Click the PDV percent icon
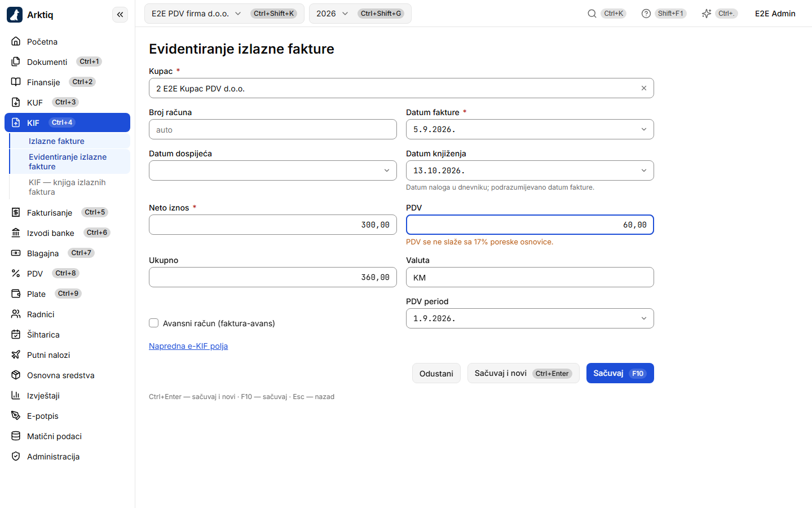The width and height of the screenshot is (812, 508). pyautogui.click(x=16, y=273)
